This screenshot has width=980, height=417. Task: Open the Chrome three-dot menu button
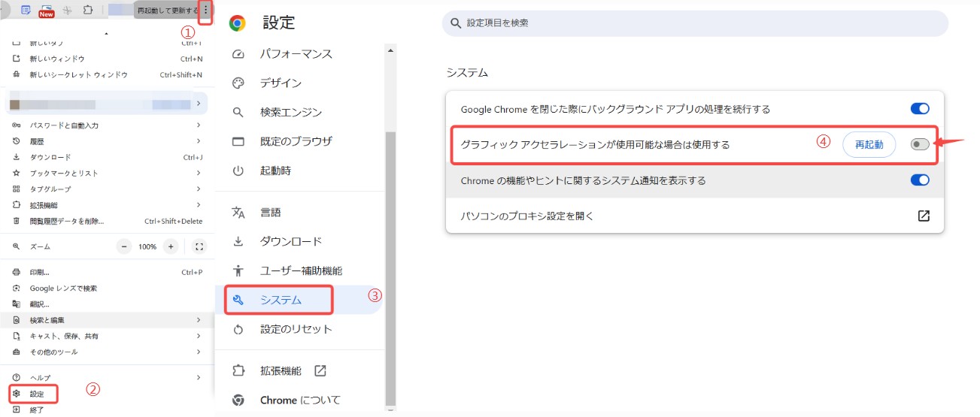(x=206, y=11)
